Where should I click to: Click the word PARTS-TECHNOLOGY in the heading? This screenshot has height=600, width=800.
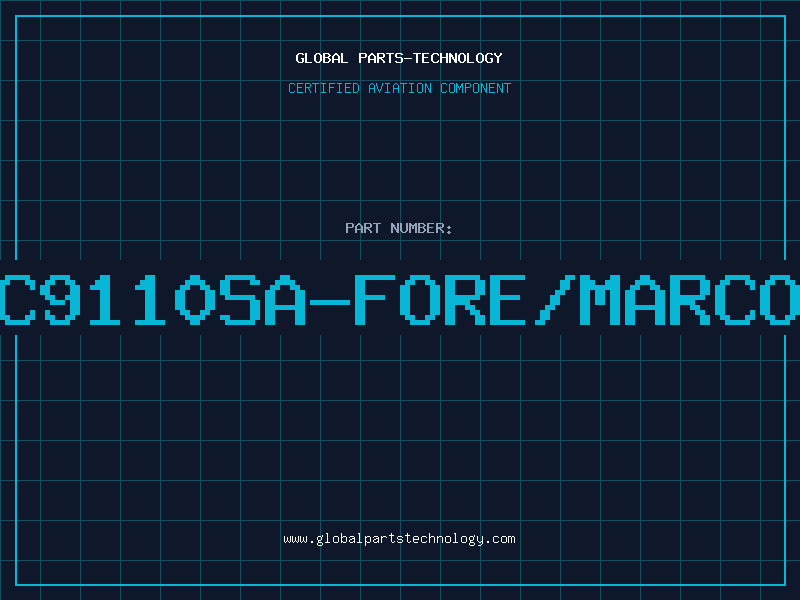tap(431, 58)
